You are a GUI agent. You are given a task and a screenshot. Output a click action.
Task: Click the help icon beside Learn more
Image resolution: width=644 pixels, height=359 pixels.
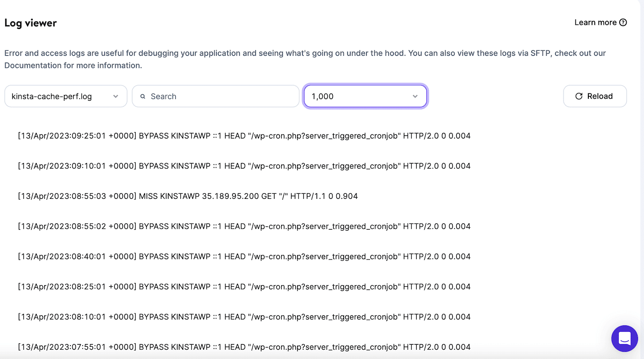tap(624, 22)
